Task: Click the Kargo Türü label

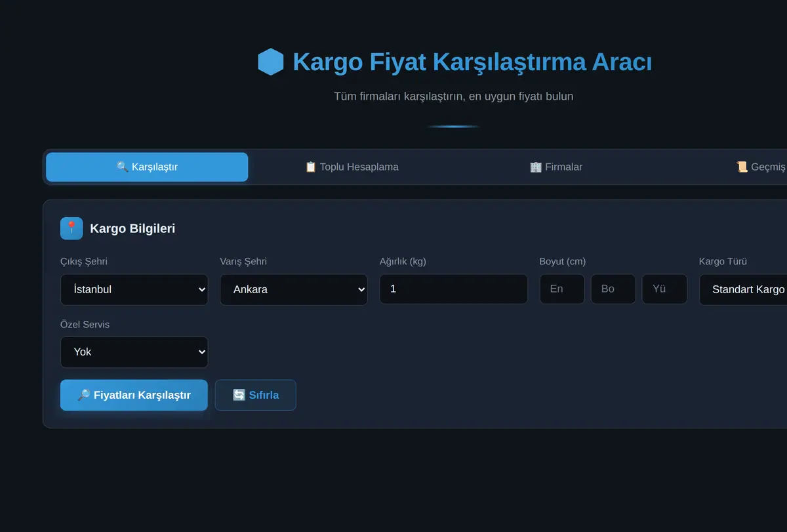Action: pyautogui.click(x=723, y=261)
